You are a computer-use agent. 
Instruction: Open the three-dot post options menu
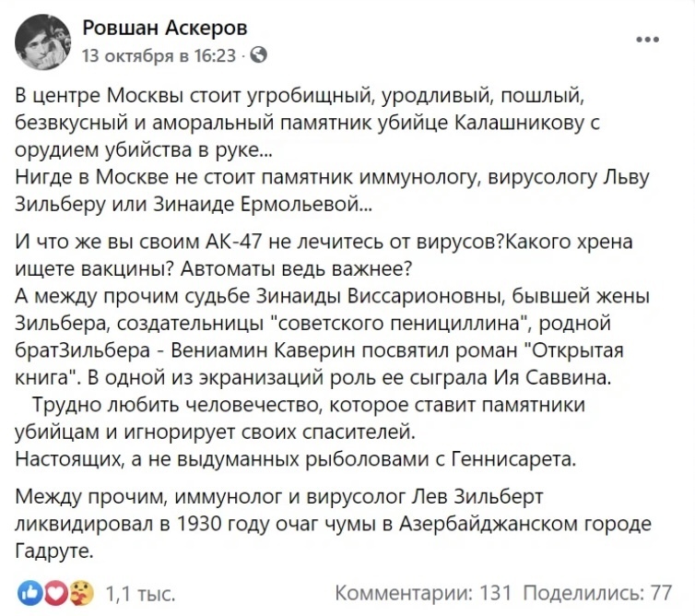pyautogui.click(x=649, y=38)
